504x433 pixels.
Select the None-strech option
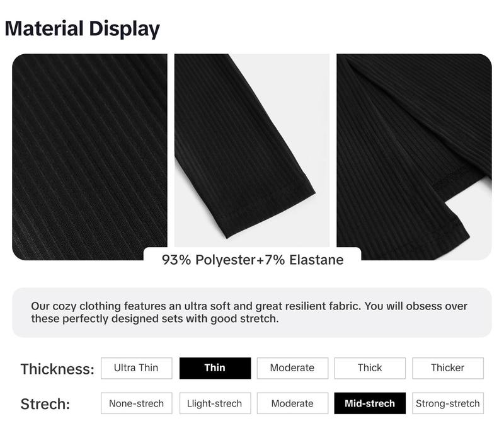136,403
